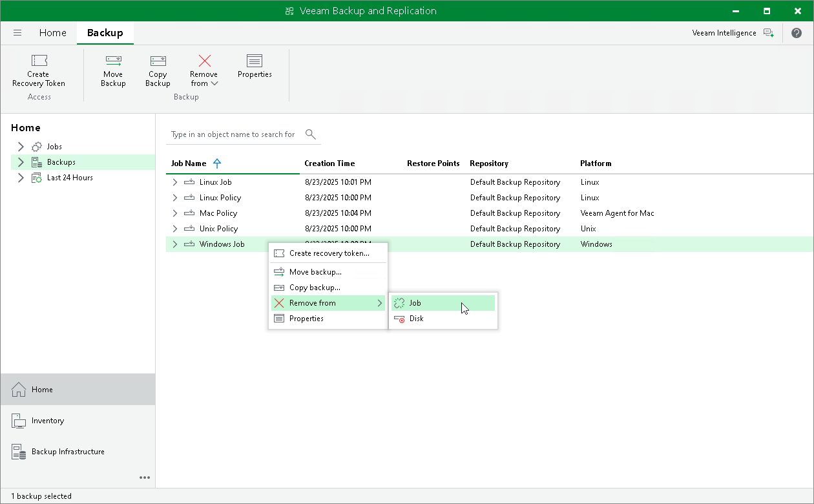Screen dimensions: 814x504
Task: Choose Copy backup in context menu
Action: (x=328, y=288)
